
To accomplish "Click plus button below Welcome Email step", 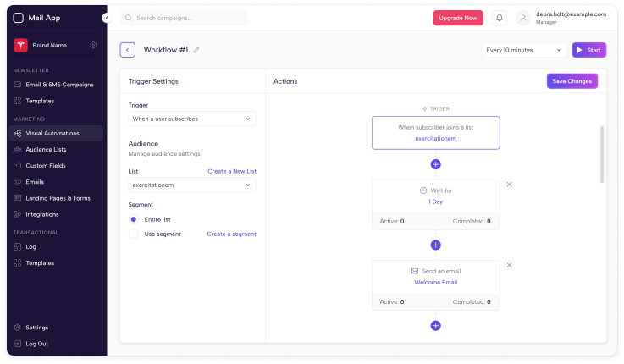I will [435, 325].
